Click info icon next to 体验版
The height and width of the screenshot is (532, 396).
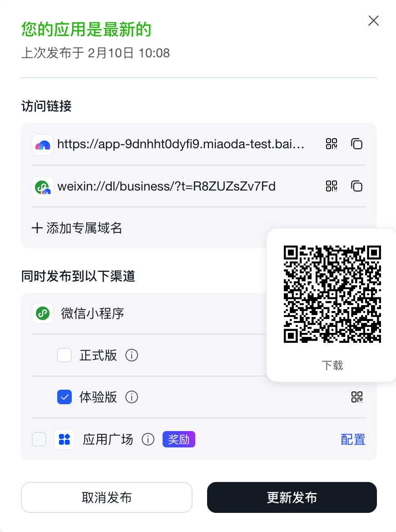(132, 397)
